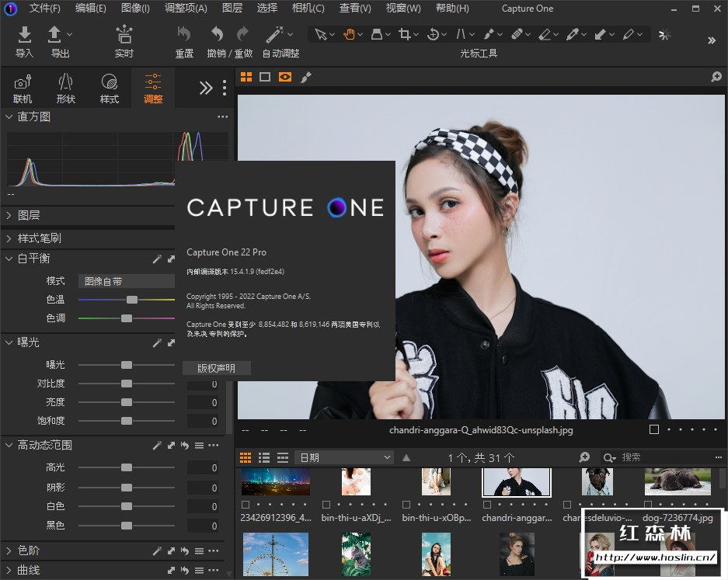Switch to the Shape (形状) tool tab
This screenshot has width=728, height=580.
[x=66, y=88]
